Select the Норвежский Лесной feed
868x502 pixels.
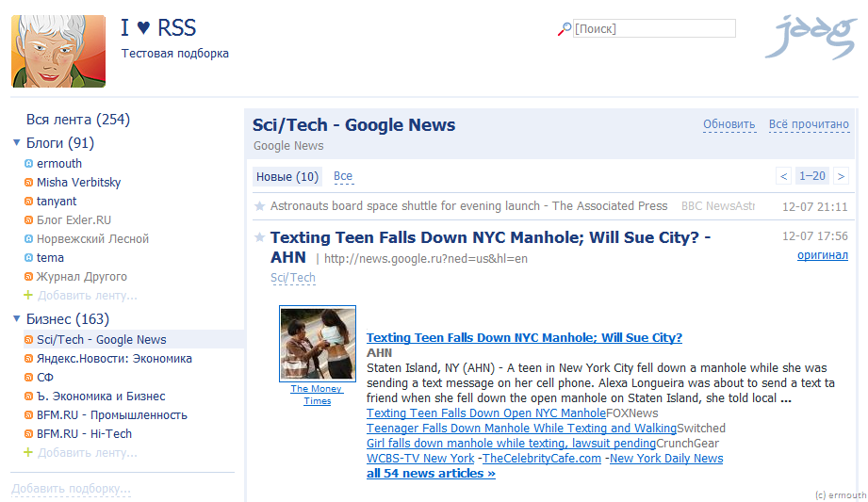pos(92,238)
